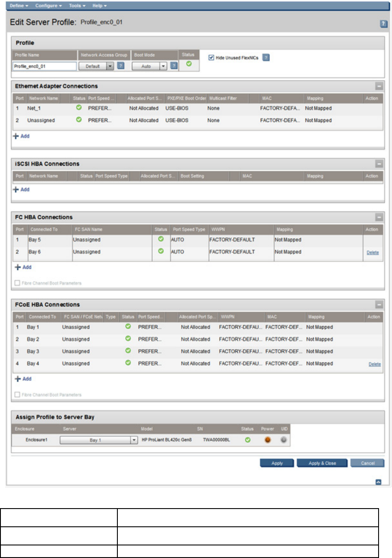Open Network Access Group Default dropdown

point(96,66)
